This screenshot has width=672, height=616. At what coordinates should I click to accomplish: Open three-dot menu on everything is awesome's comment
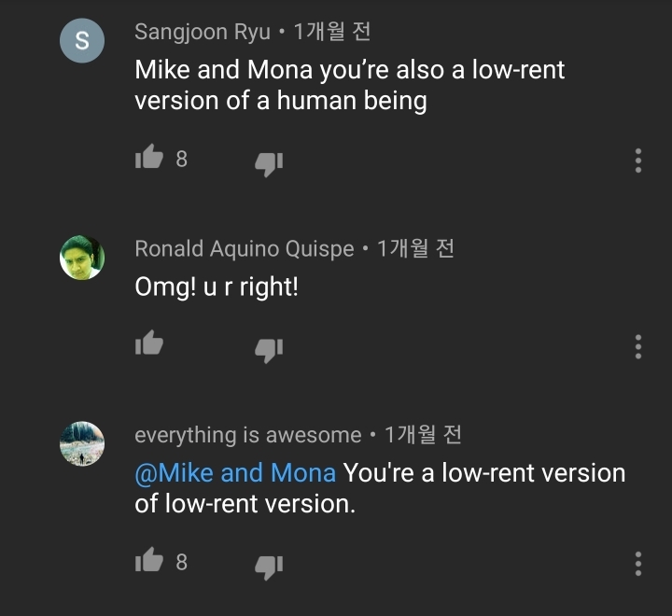[638, 563]
